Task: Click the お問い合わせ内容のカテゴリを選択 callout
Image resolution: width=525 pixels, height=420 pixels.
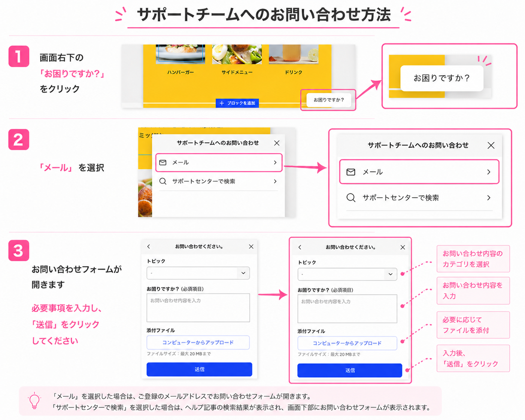Action: click(x=473, y=259)
